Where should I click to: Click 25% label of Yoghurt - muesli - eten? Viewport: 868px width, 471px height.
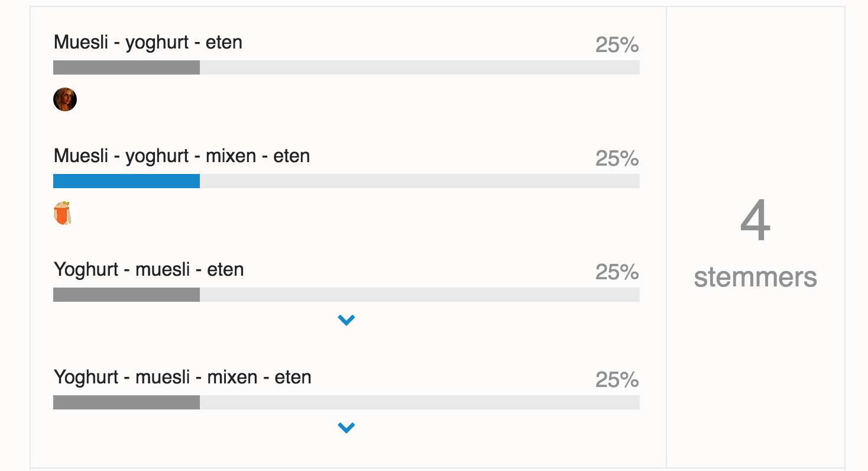point(617,272)
